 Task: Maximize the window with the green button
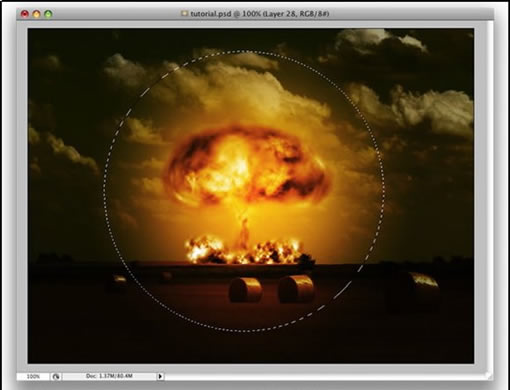[x=48, y=14]
